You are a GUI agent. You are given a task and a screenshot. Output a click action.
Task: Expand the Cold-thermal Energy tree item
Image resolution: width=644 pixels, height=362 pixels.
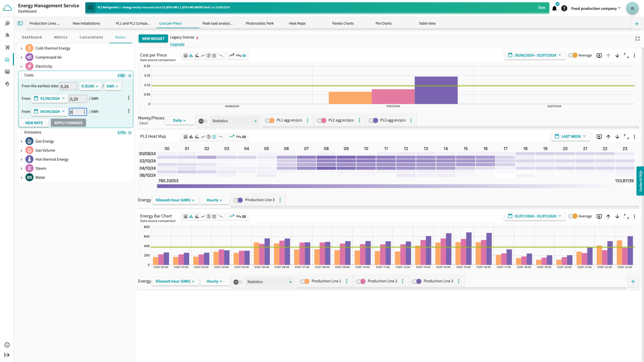click(21, 48)
